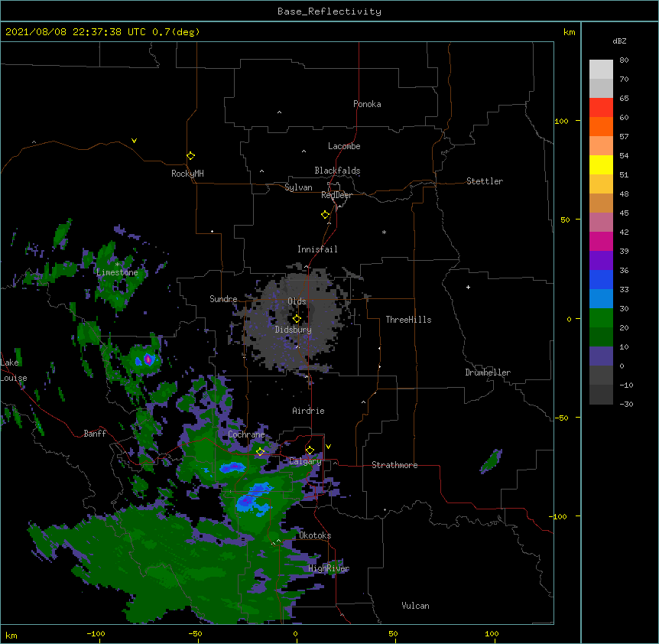
Task: Click the yellow marker near RockyMH
Action: (x=190, y=156)
